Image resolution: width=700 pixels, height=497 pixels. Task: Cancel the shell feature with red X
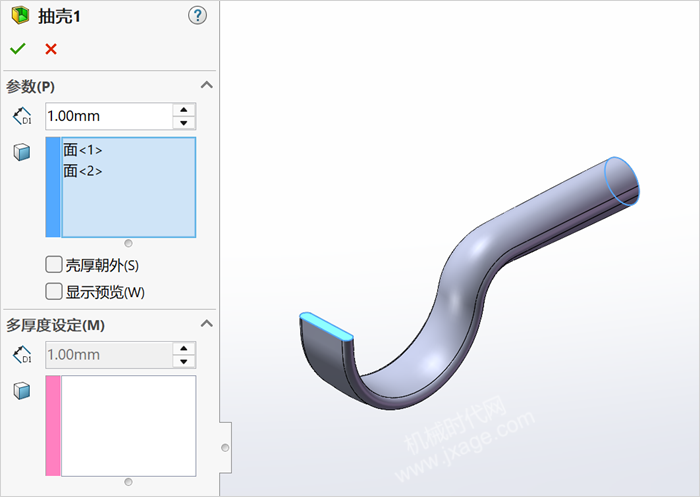click(51, 49)
